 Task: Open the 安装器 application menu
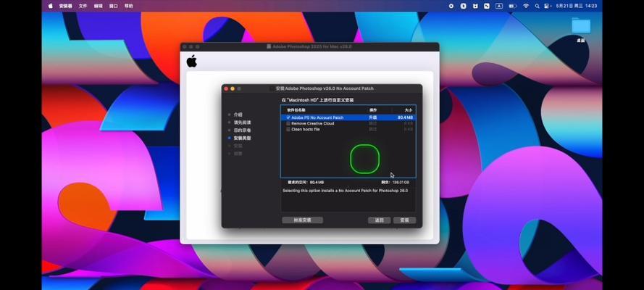pos(65,6)
